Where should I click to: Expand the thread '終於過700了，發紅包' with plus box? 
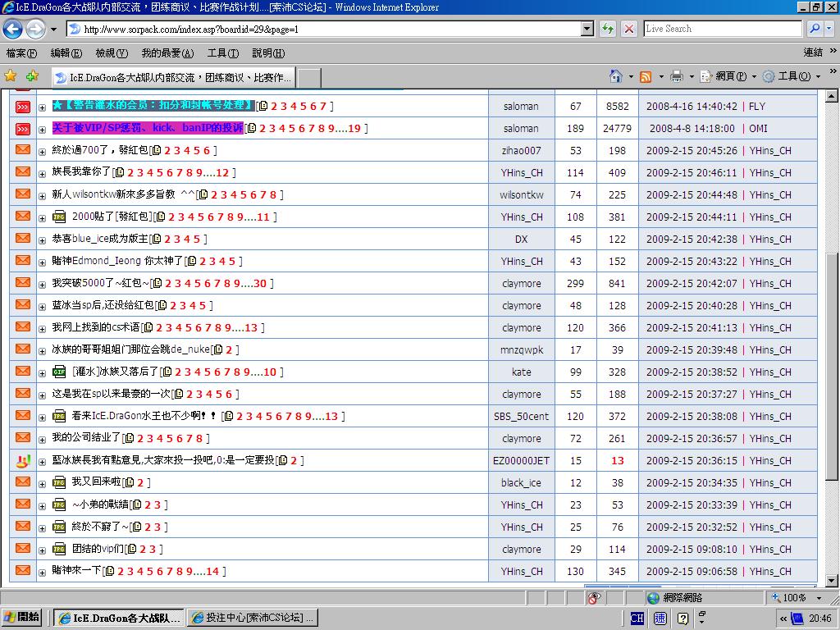pos(43,152)
